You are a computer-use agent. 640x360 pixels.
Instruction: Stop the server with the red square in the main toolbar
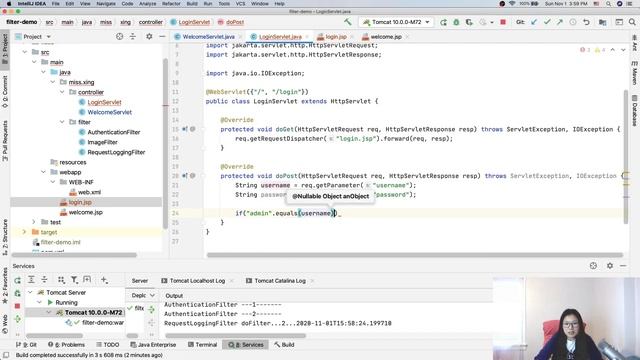point(503,22)
